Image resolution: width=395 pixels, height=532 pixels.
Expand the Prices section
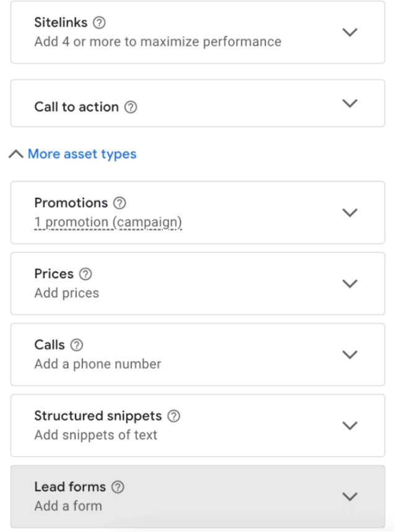[350, 283]
